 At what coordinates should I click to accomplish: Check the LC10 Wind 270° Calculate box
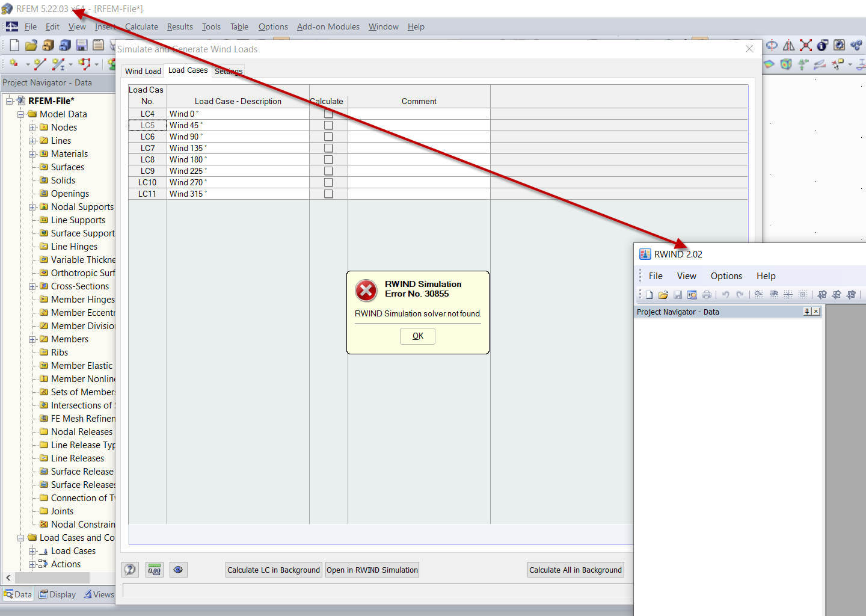click(328, 182)
